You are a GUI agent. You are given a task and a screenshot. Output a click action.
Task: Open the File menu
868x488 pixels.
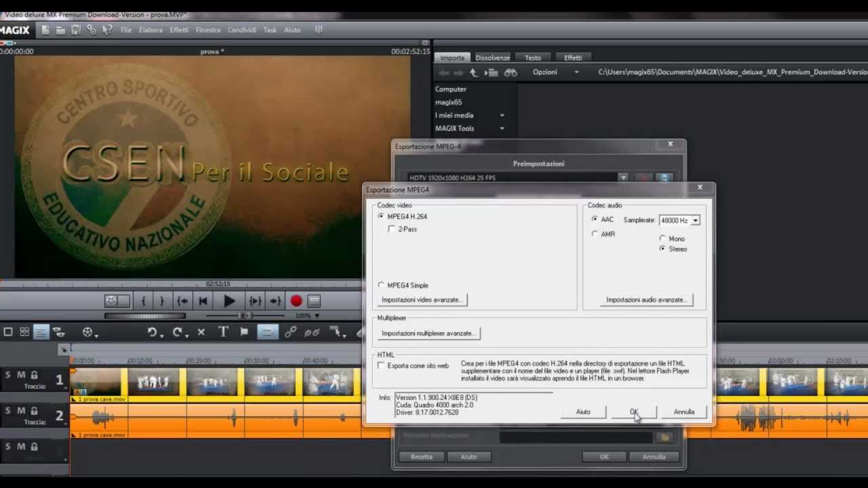click(x=126, y=30)
